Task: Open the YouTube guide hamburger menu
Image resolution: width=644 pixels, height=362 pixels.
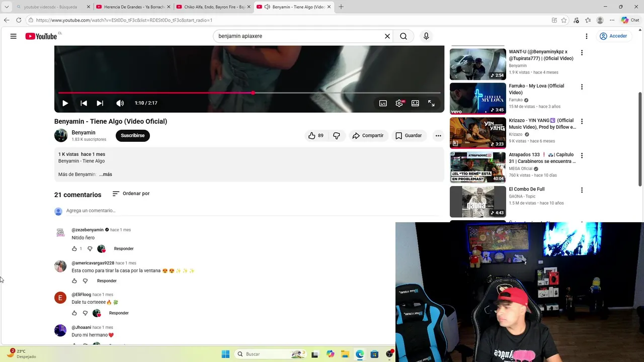Action: coord(14,36)
